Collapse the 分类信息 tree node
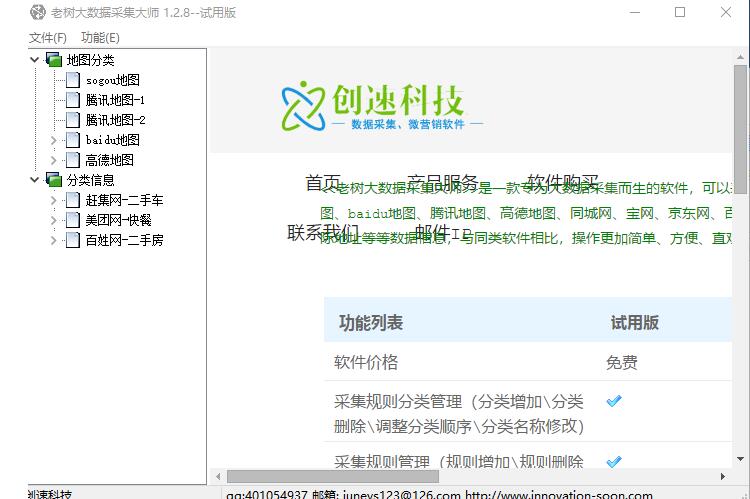Viewport: 750px width, 499px height. click(34, 180)
